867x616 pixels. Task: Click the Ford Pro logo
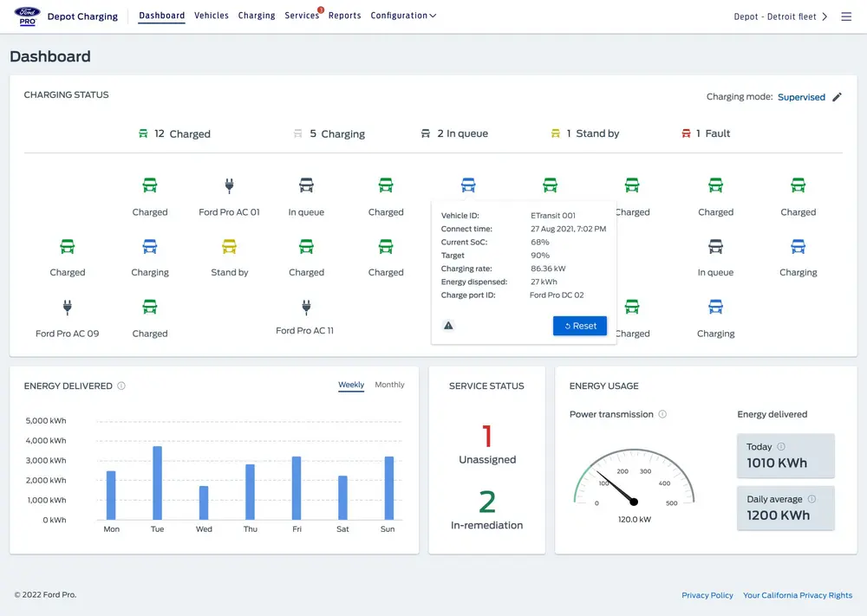[x=26, y=16]
